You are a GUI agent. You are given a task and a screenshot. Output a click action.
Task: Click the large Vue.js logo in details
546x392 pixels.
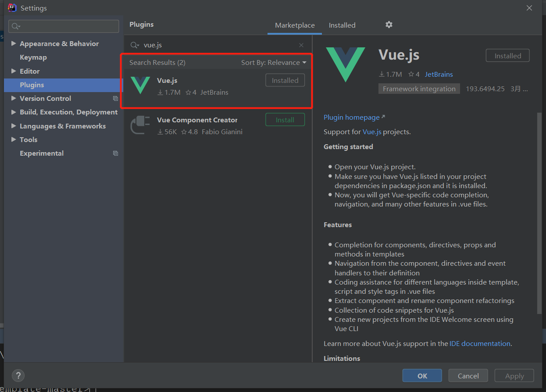(346, 64)
